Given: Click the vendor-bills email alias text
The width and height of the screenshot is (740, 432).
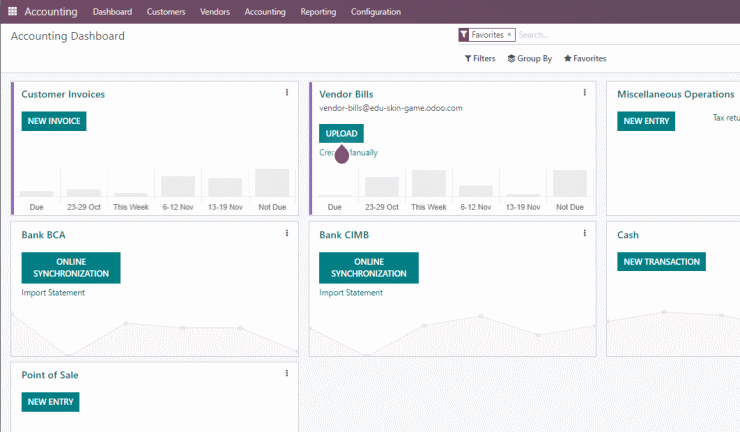Looking at the screenshot, I should (391, 108).
